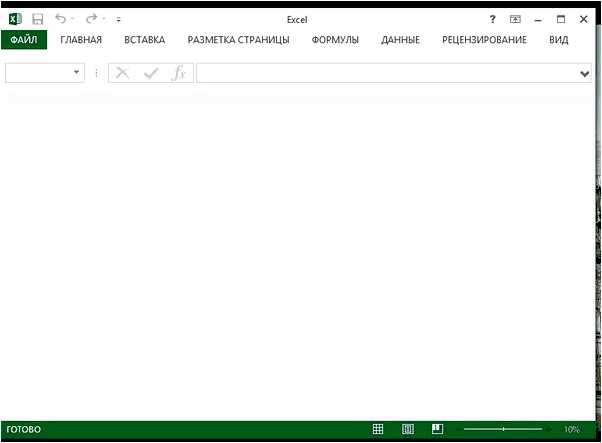Open the РЕЦЕНЗИРОВАНИЕ tab
602x443 pixels.
[485, 40]
